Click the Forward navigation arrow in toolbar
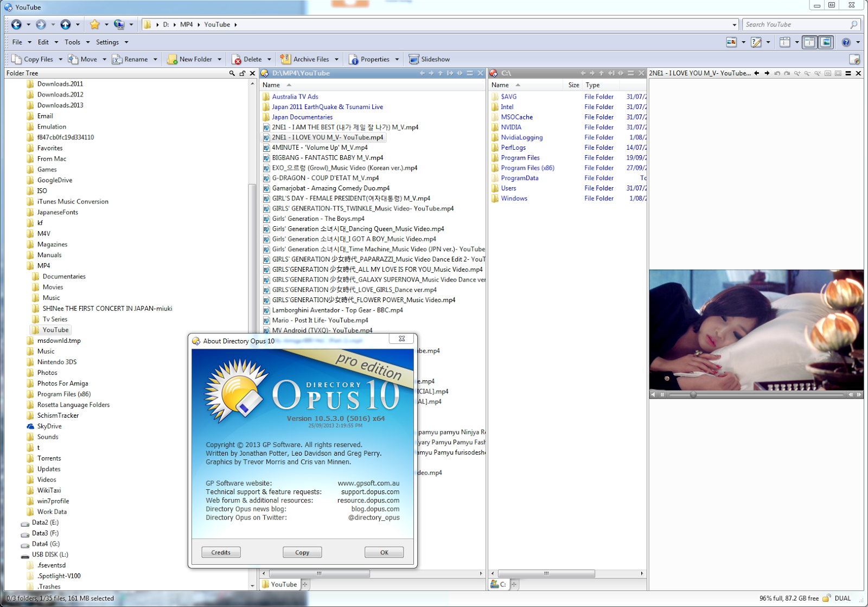Viewport: 868px width, 607px height. click(41, 24)
